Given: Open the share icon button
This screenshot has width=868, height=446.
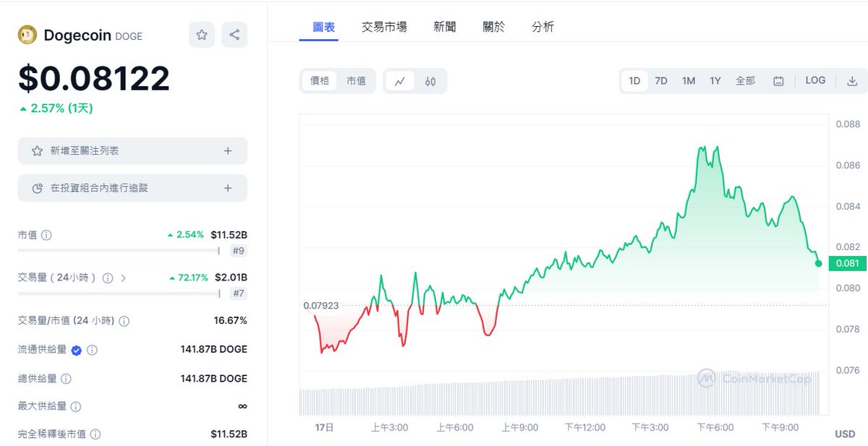Looking at the screenshot, I should (234, 35).
